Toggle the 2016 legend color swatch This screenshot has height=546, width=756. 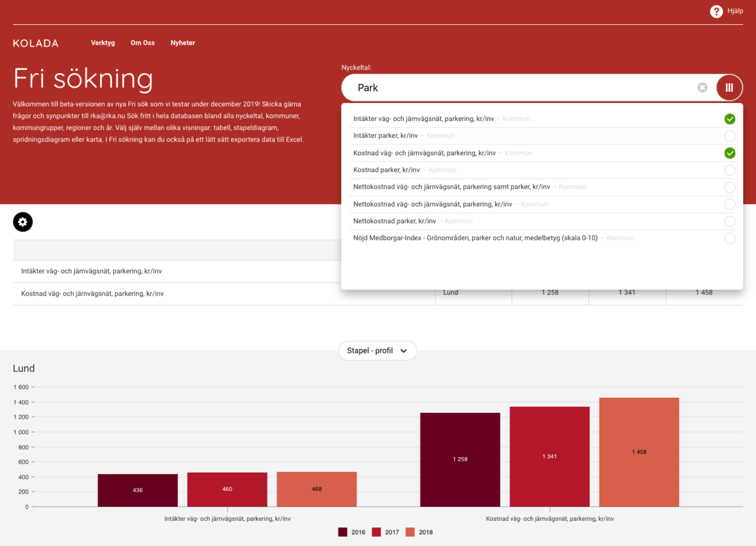point(343,532)
